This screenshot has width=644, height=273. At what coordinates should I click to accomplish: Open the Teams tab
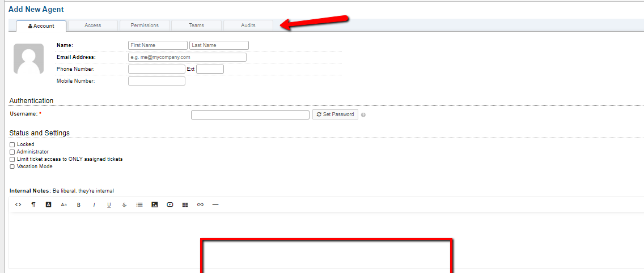point(197,25)
